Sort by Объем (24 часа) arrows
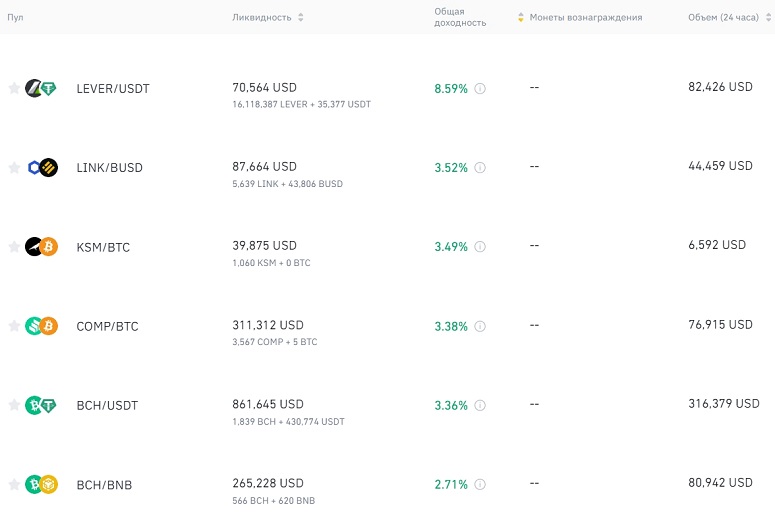This screenshot has height=513, width=775. point(769,17)
